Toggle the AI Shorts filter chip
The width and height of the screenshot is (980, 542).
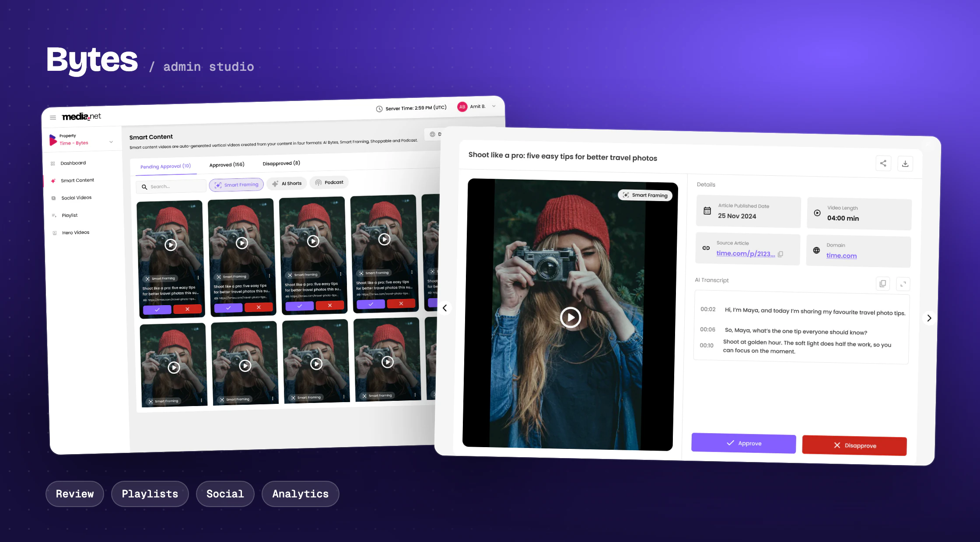coord(287,184)
